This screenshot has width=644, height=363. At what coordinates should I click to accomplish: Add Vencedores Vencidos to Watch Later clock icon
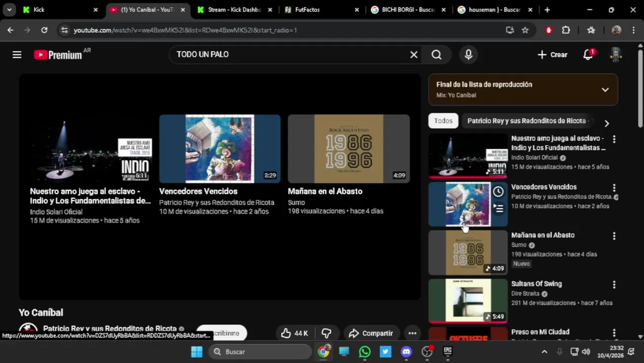pos(498,192)
